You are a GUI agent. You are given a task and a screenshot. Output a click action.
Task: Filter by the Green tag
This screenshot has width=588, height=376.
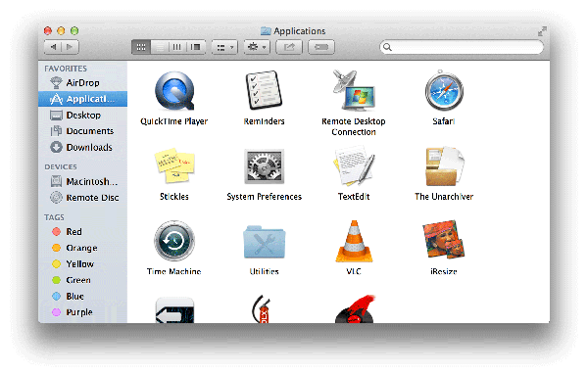82,280
